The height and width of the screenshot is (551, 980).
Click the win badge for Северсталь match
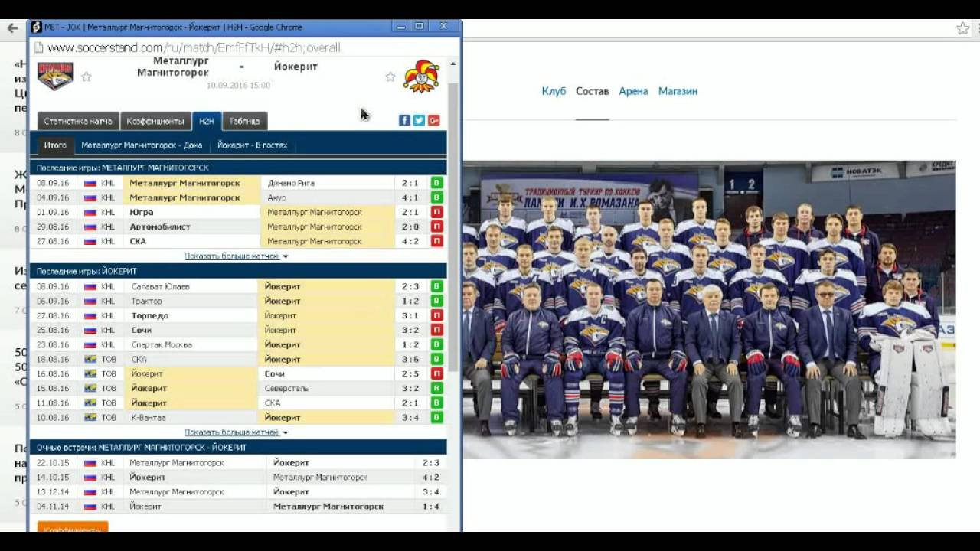click(437, 388)
